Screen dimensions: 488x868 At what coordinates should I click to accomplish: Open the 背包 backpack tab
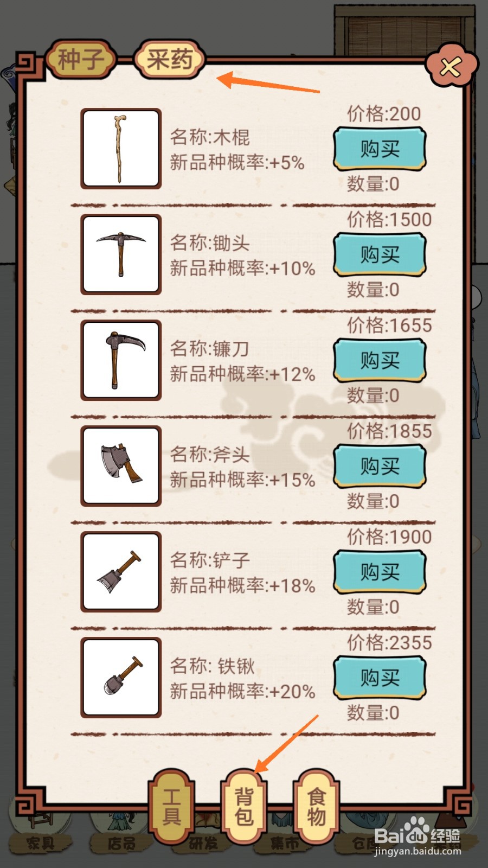[244, 807]
